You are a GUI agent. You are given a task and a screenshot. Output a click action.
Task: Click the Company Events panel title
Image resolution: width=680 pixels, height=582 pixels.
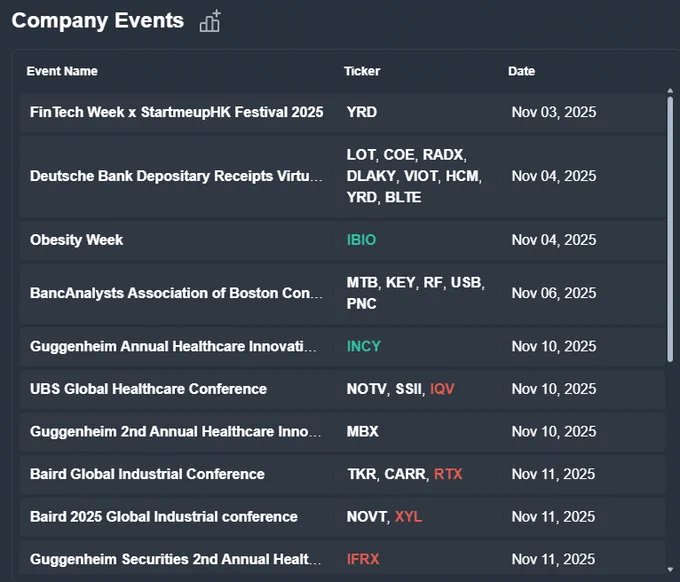pyautogui.click(x=98, y=21)
